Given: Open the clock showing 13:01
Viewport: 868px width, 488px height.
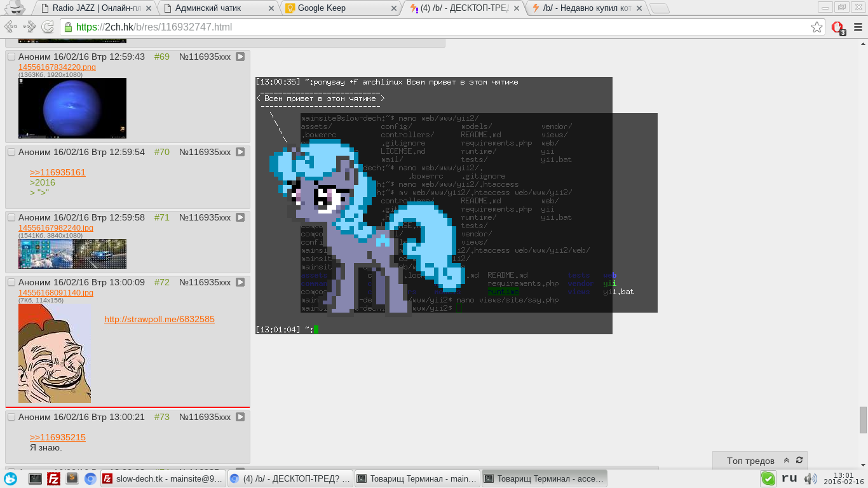Looking at the screenshot, I should [843, 478].
